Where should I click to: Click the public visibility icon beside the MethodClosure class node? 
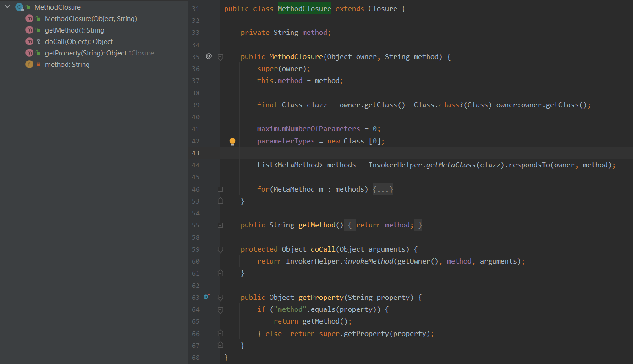(x=28, y=7)
